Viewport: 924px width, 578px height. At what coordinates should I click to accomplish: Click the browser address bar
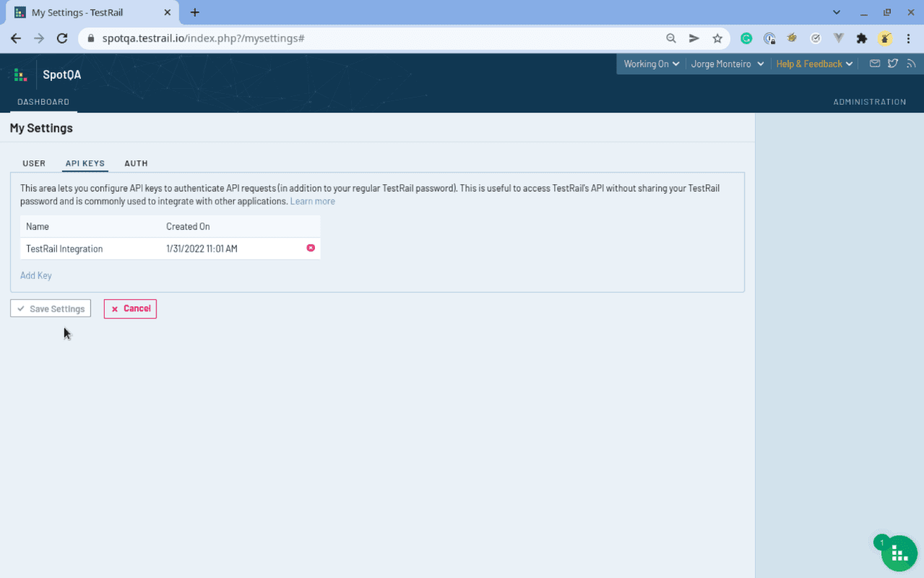376,38
